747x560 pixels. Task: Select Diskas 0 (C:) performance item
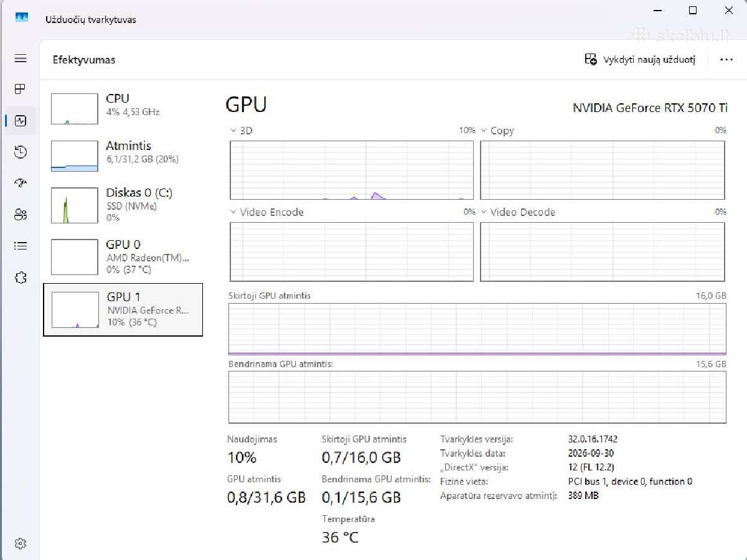[x=123, y=205]
